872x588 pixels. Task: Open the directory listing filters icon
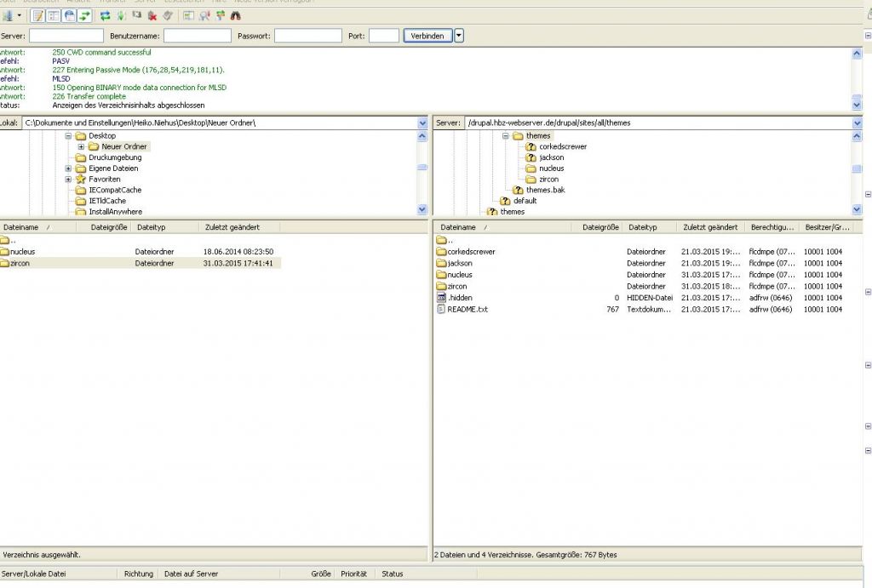(188, 15)
